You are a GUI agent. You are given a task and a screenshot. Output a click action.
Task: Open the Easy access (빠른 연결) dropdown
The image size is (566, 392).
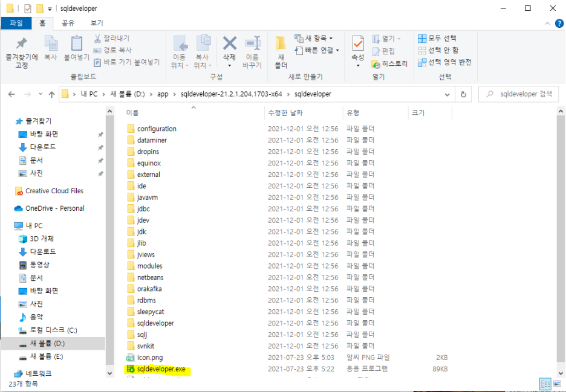click(317, 50)
